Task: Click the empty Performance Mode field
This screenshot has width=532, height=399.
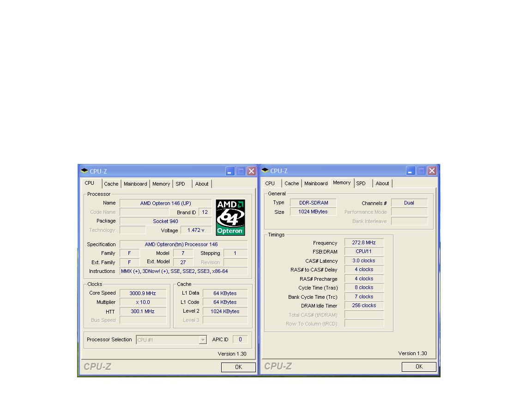Action: coord(409,212)
